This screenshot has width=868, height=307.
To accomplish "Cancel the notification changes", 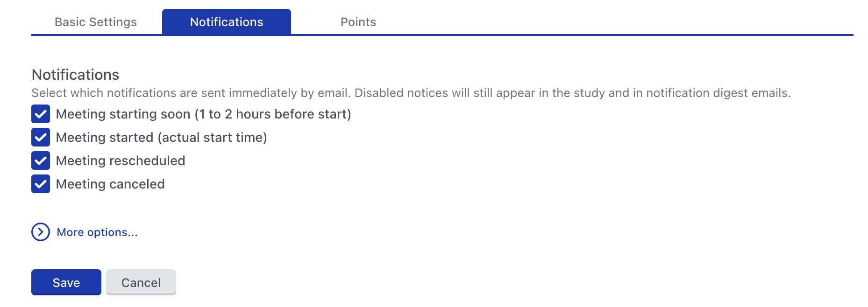I will point(141,282).
